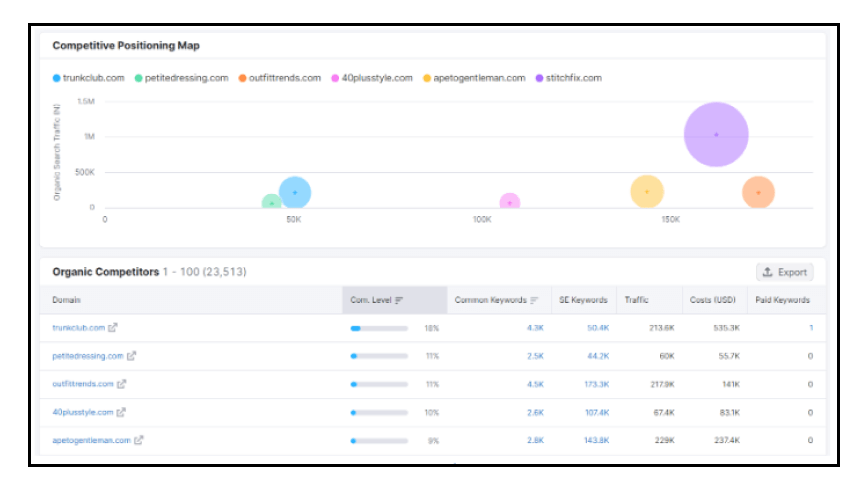Screen dimensions: 867x489
Task: Toggle stitchfix.com legend entry
Action: point(569,78)
